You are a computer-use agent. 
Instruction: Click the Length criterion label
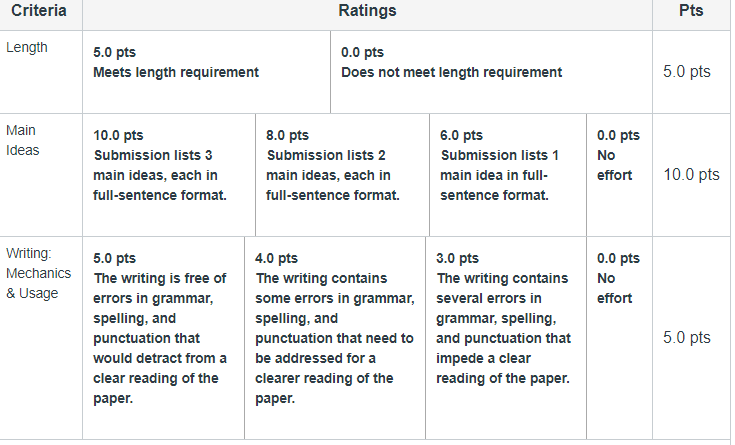coord(27,47)
